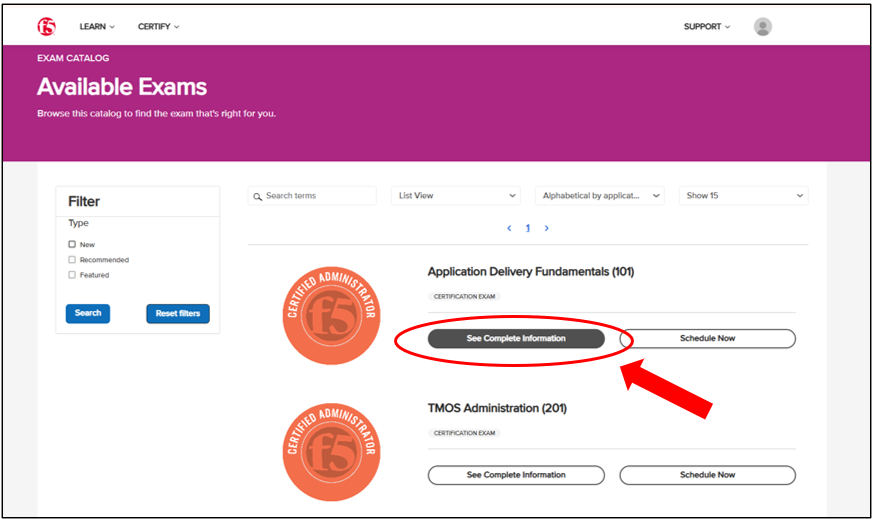Open the LEARN menu

(x=97, y=27)
